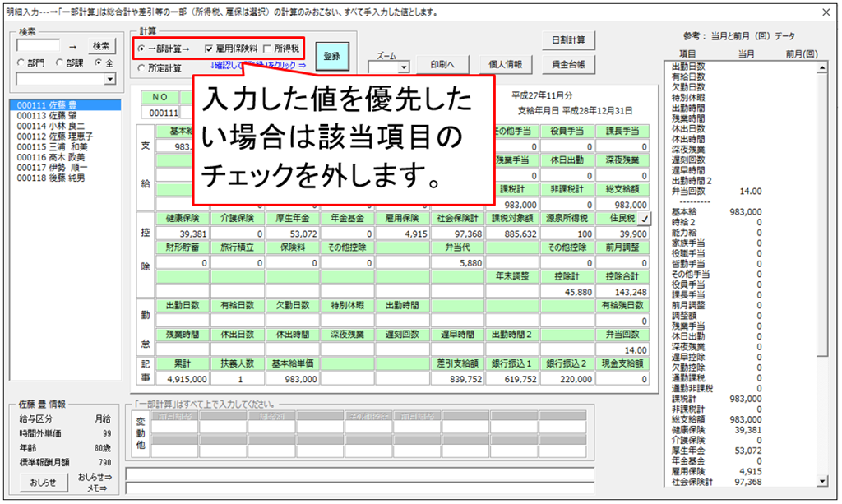Click the おしらせ text line field
Screen dimensions: 842x504
[360, 474]
